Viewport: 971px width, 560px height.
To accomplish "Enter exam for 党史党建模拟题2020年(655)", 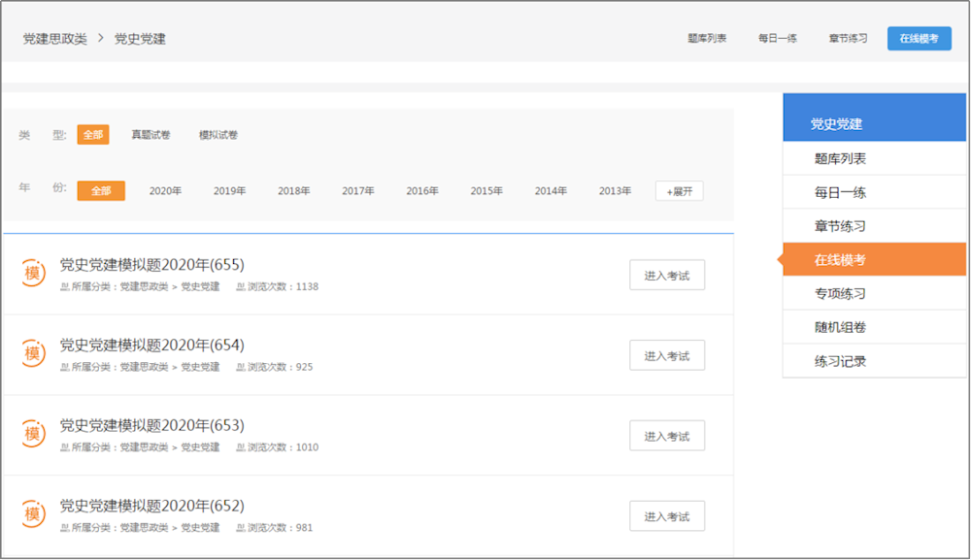I will coord(666,276).
